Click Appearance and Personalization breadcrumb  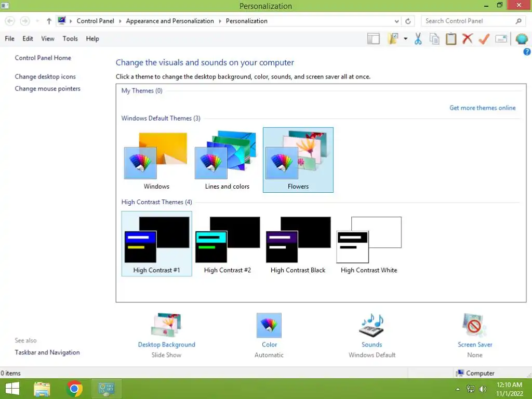coord(170,21)
